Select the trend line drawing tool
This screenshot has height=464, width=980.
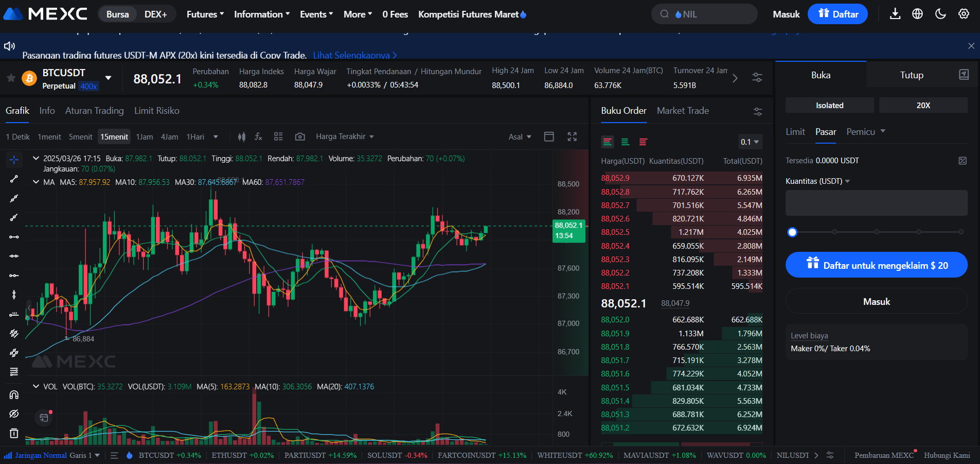point(14,179)
